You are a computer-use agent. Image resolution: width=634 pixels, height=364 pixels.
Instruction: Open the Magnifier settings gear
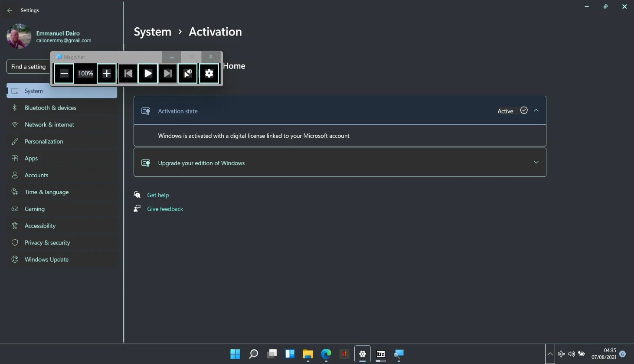[x=209, y=73]
